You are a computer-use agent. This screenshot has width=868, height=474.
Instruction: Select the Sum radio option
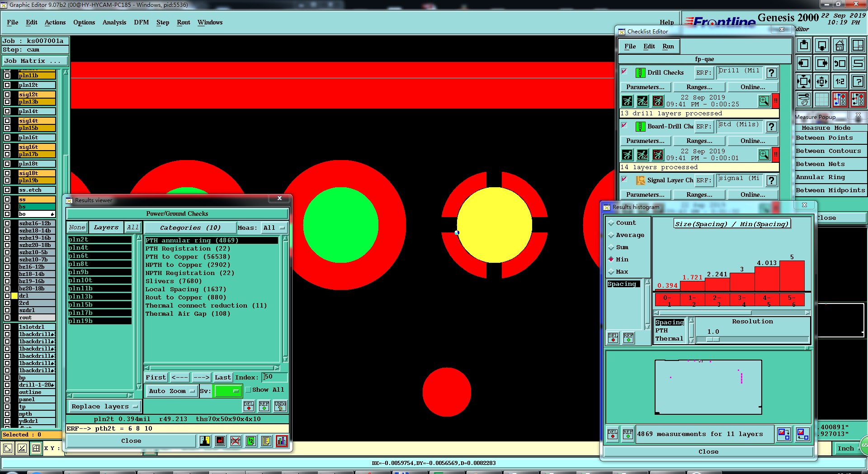(x=611, y=247)
